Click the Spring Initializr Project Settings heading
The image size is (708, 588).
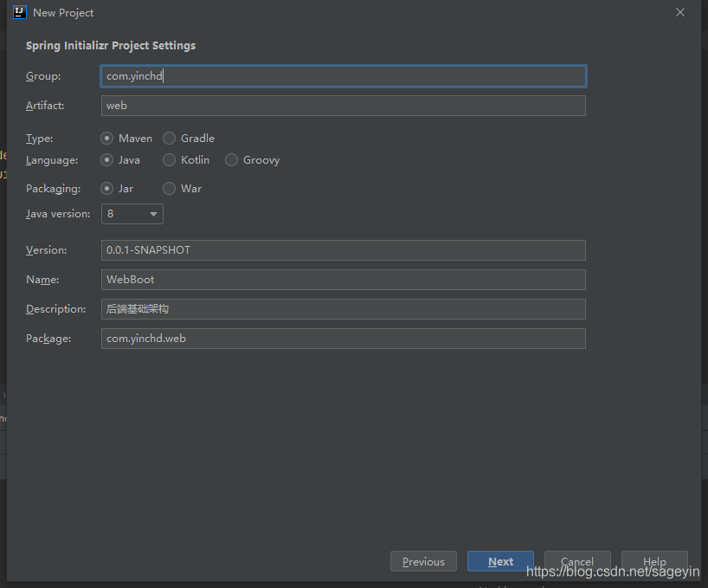point(111,46)
